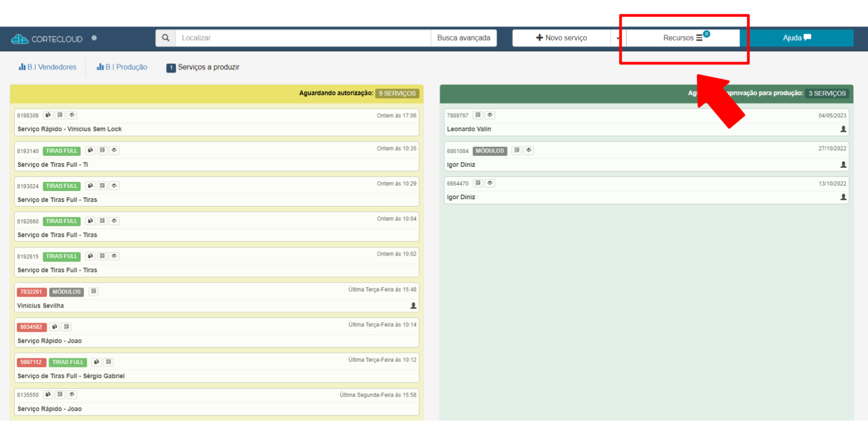
Task: Click the red 7832201 ID badge
Action: 31,292
